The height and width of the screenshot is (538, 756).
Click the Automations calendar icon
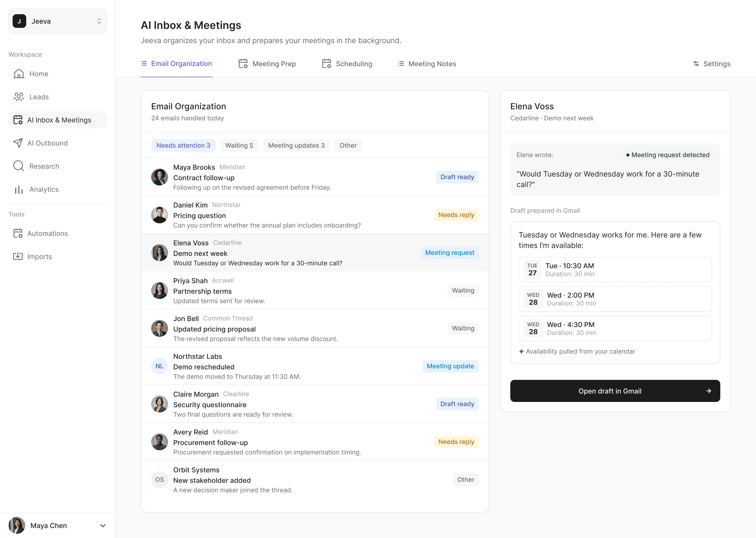(18, 234)
